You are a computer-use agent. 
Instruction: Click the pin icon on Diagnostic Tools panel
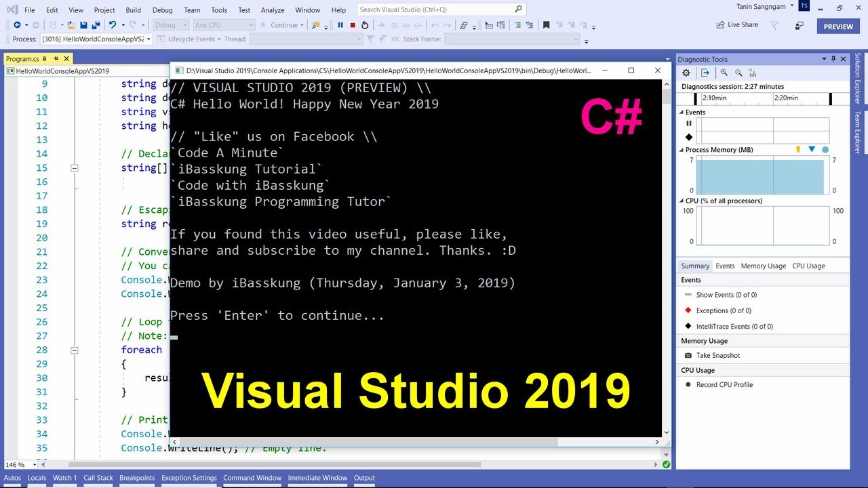(x=833, y=59)
